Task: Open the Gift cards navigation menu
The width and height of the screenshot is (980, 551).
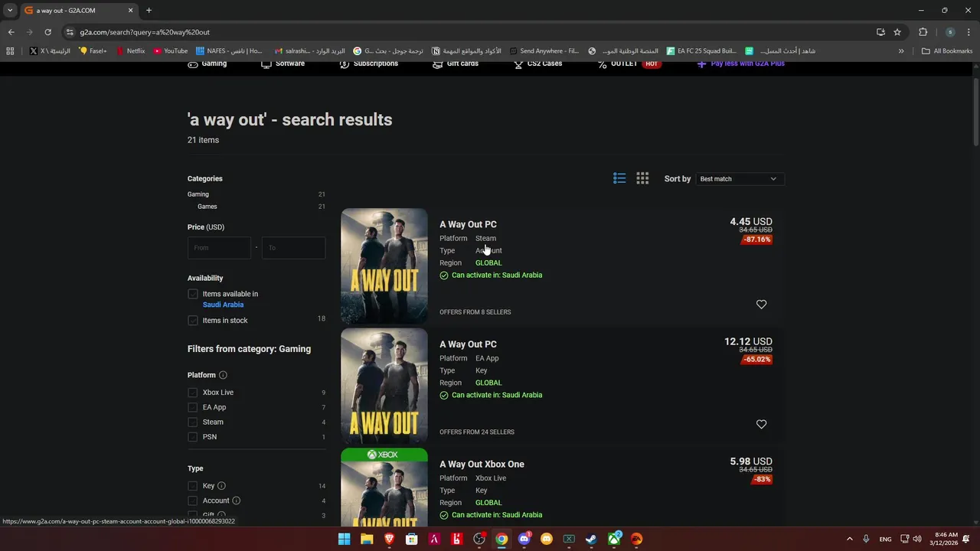Action: click(x=456, y=64)
